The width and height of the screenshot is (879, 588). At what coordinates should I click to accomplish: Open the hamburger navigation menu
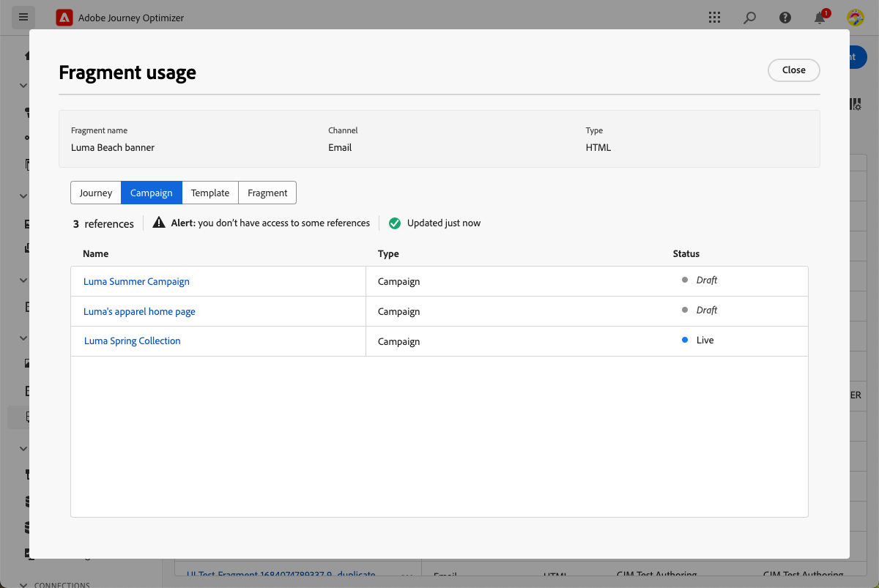tap(23, 17)
